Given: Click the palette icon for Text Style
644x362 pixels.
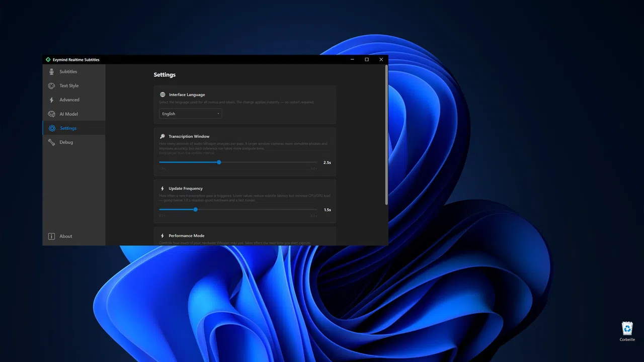Looking at the screenshot, I should (51, 85).
